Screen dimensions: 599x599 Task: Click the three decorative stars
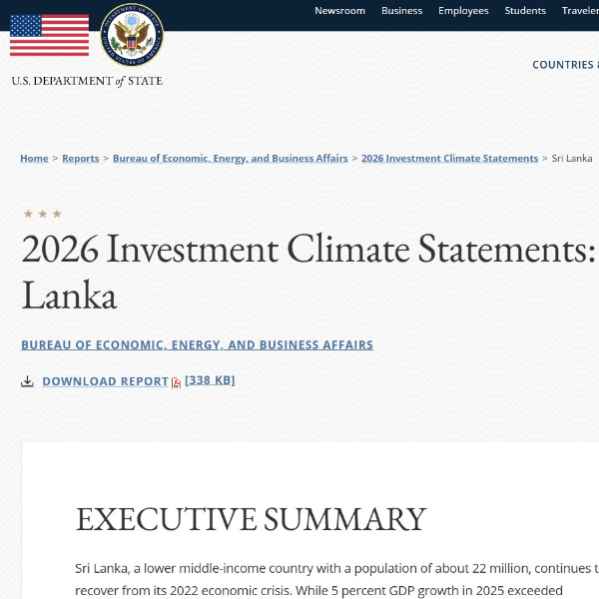[42, 214]
